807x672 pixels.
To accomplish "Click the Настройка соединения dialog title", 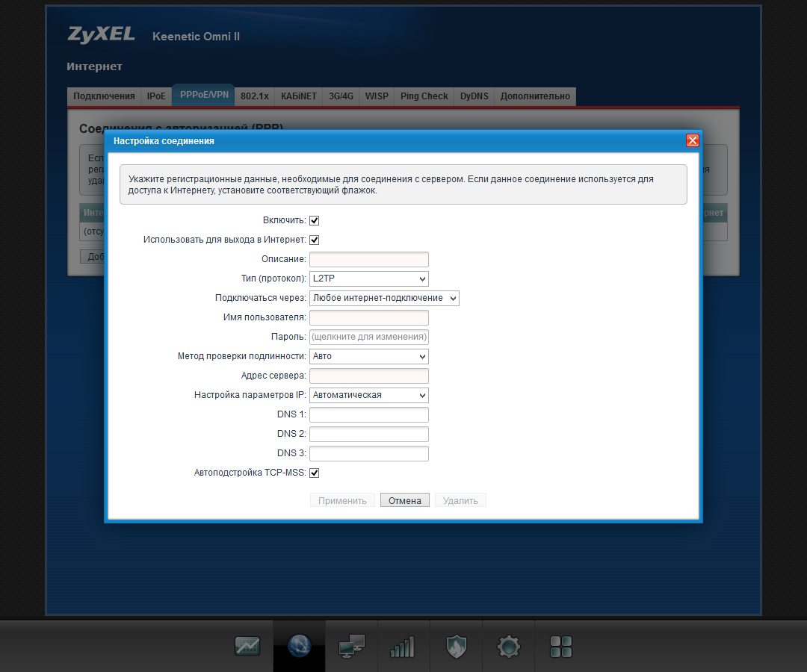I will [x=164, y=141].
